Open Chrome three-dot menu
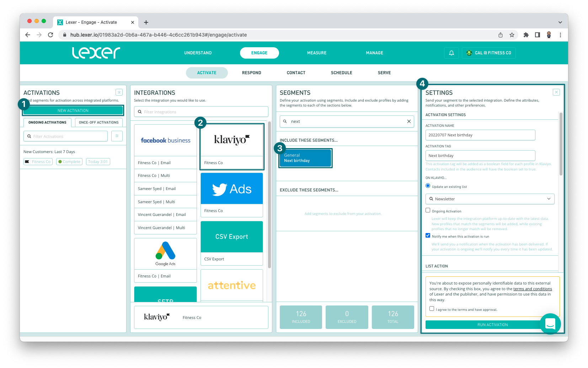The image size is (588, 368). [x=560, y=35]
